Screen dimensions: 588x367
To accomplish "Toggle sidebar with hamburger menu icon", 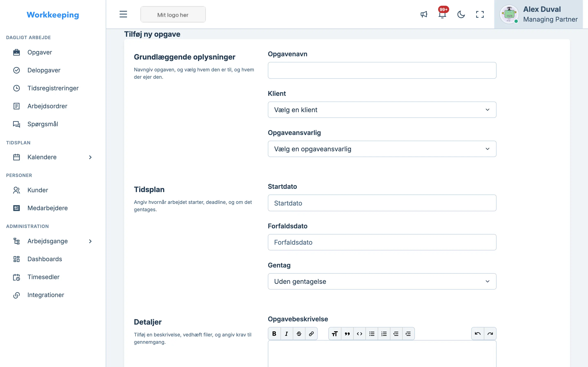I will (123, 14).
